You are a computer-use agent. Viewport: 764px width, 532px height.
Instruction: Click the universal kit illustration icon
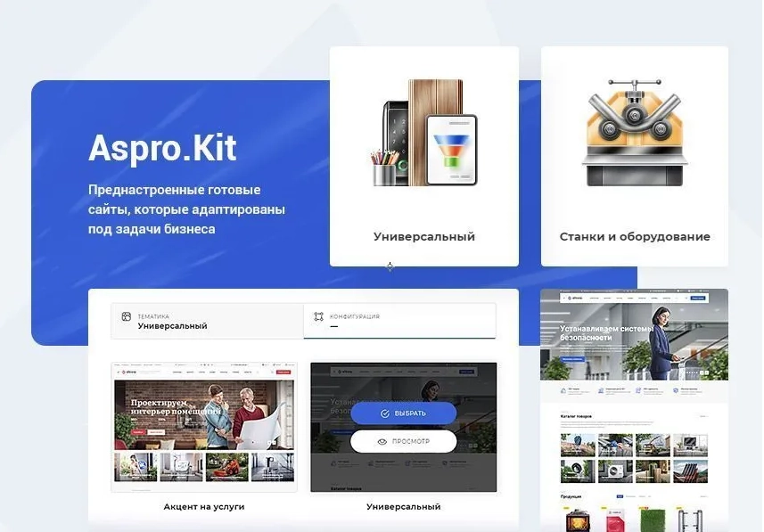[424, 133]
